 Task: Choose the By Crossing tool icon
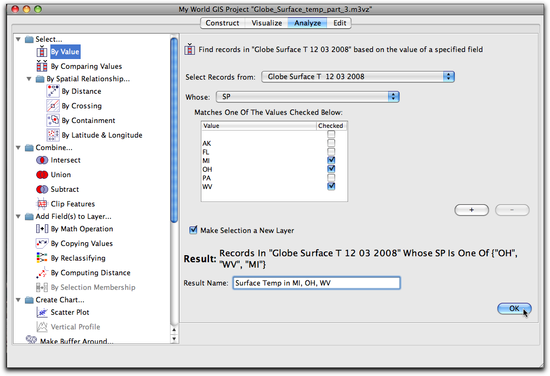53,106
